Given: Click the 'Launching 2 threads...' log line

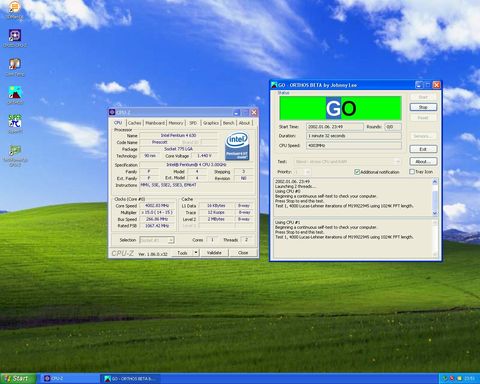Looking at the screenshot, I should pos(294,186).
